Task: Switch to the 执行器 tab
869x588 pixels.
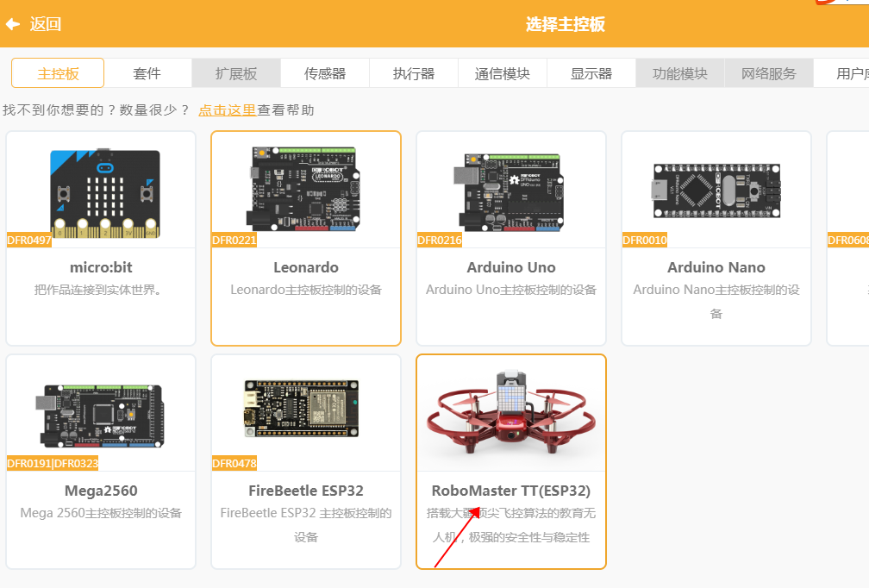Action: 414,73
